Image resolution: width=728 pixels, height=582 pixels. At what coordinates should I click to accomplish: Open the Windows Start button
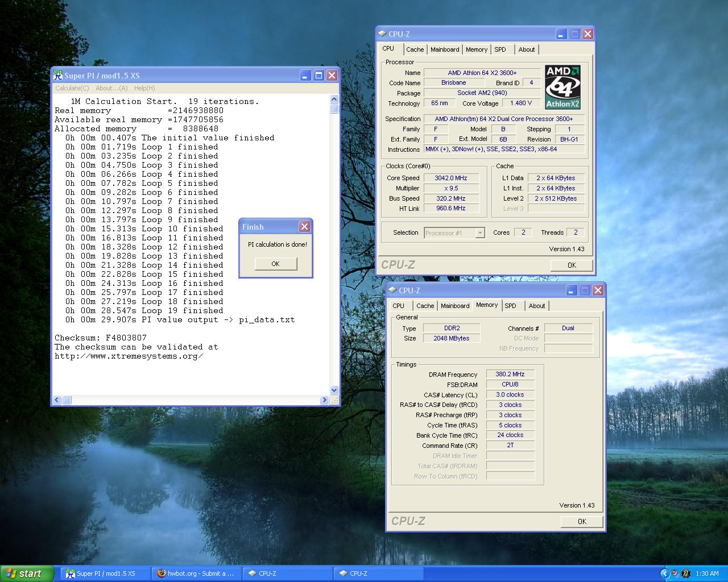pos(27,573)
